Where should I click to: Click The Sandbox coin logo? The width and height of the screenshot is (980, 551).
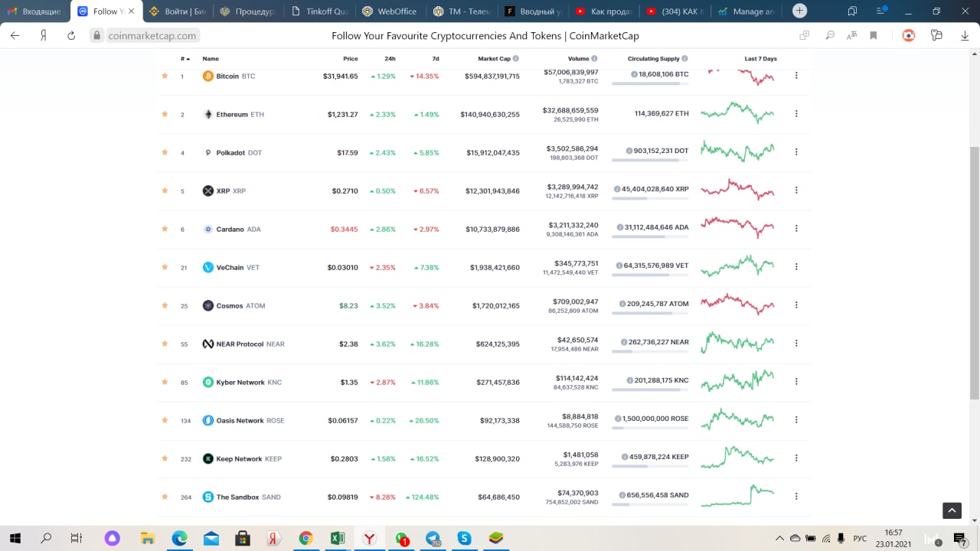[x=208, y=497]
